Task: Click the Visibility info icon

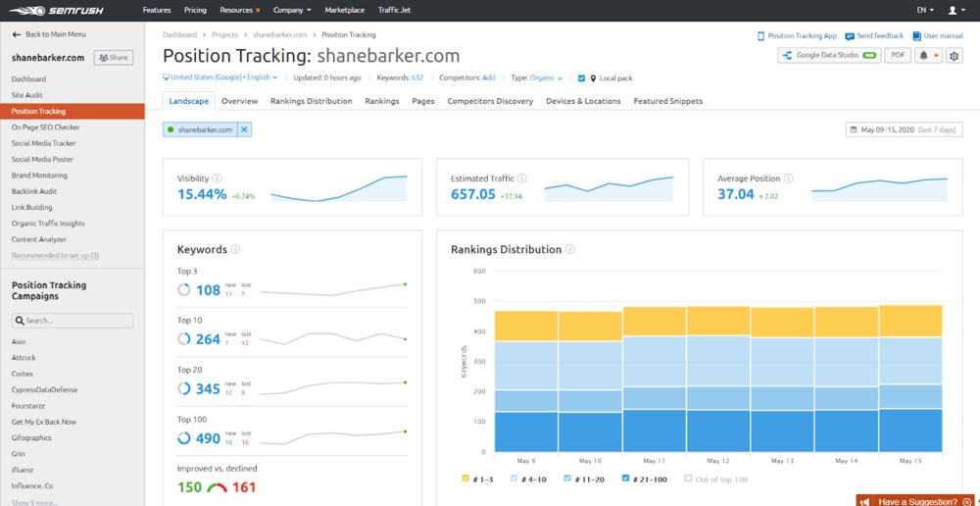Action: tap(217, 178)
